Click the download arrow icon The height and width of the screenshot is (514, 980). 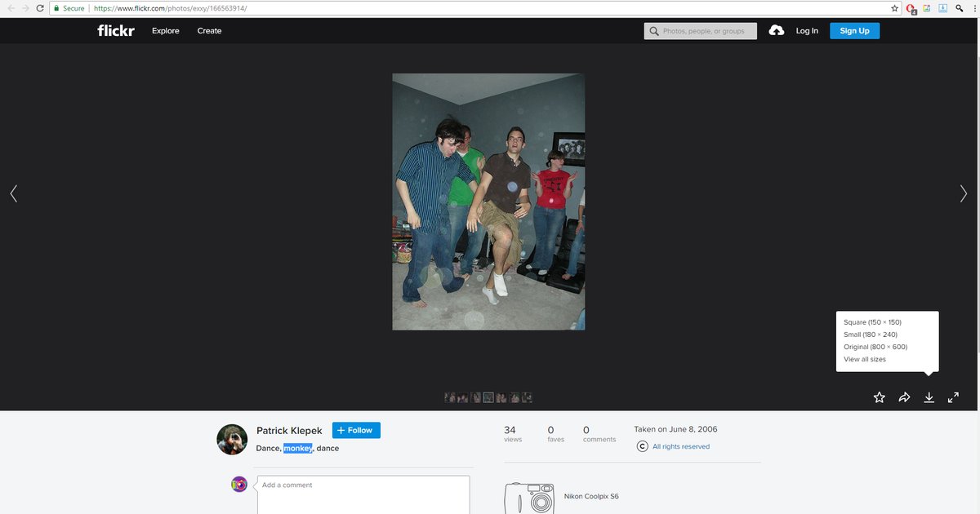tap(929, 397)
